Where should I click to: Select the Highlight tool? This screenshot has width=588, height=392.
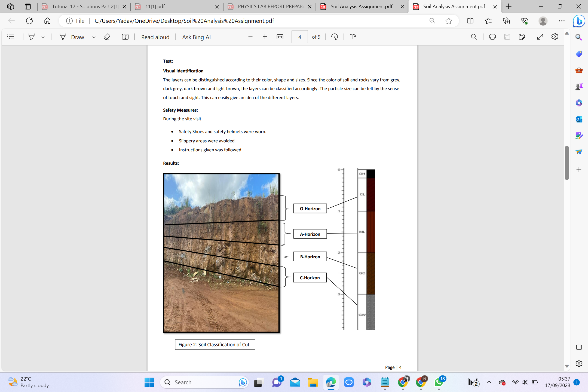(32, 37)
